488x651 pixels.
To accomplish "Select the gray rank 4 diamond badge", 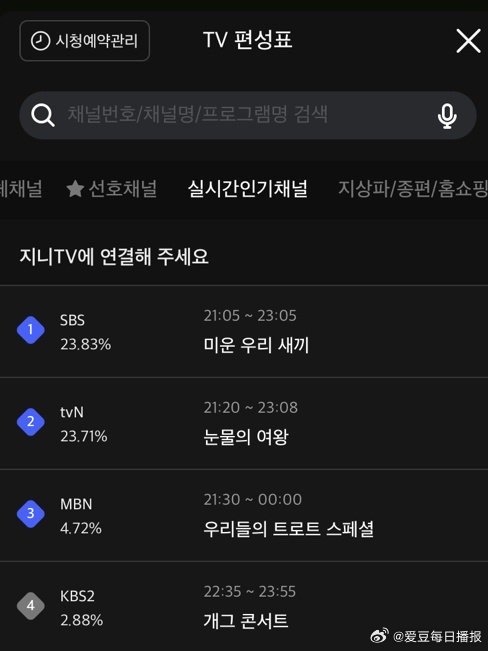I will pos(31,606).
